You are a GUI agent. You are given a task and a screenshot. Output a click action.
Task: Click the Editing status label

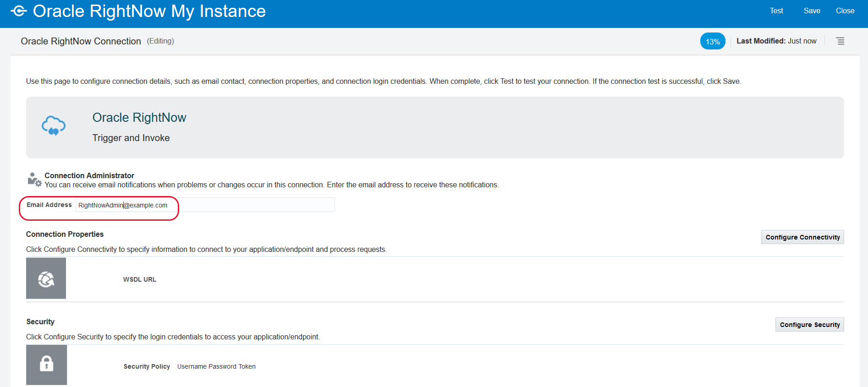160,41
